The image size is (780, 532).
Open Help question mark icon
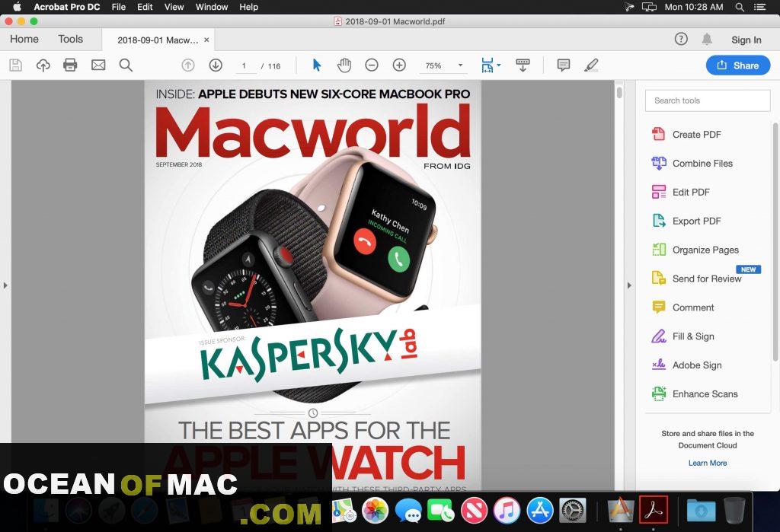681,39
